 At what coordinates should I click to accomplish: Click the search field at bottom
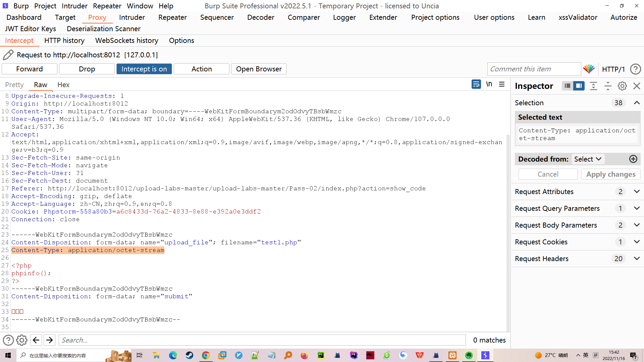(x=262, y=340)
